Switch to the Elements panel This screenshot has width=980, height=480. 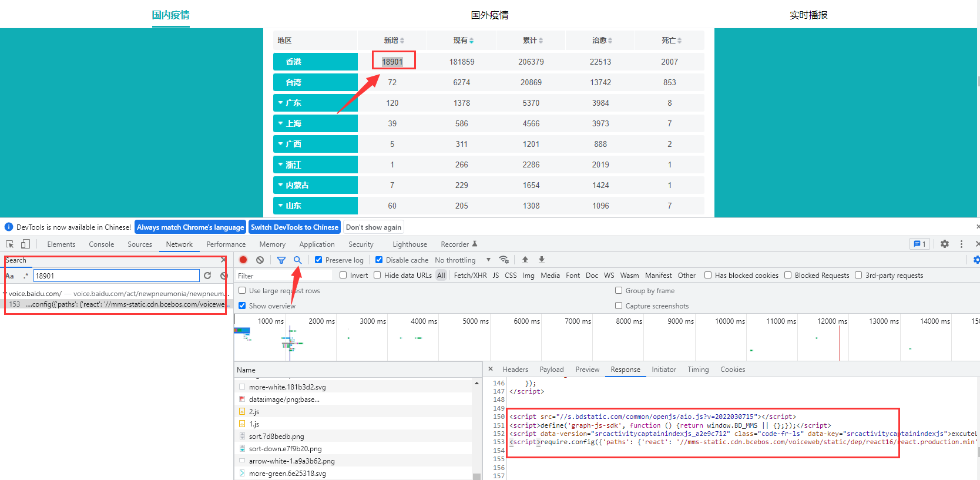click(61, 244)
